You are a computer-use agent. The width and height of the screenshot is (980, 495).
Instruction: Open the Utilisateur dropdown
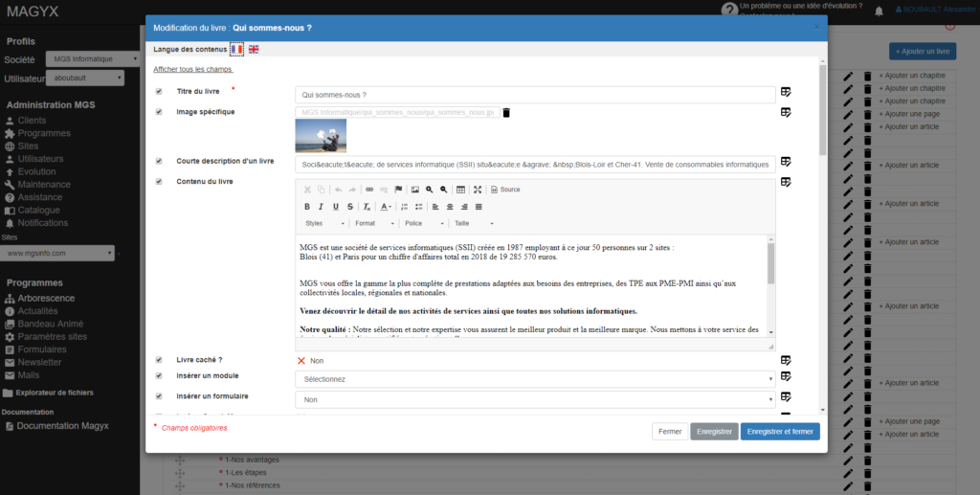coord(85,79)
